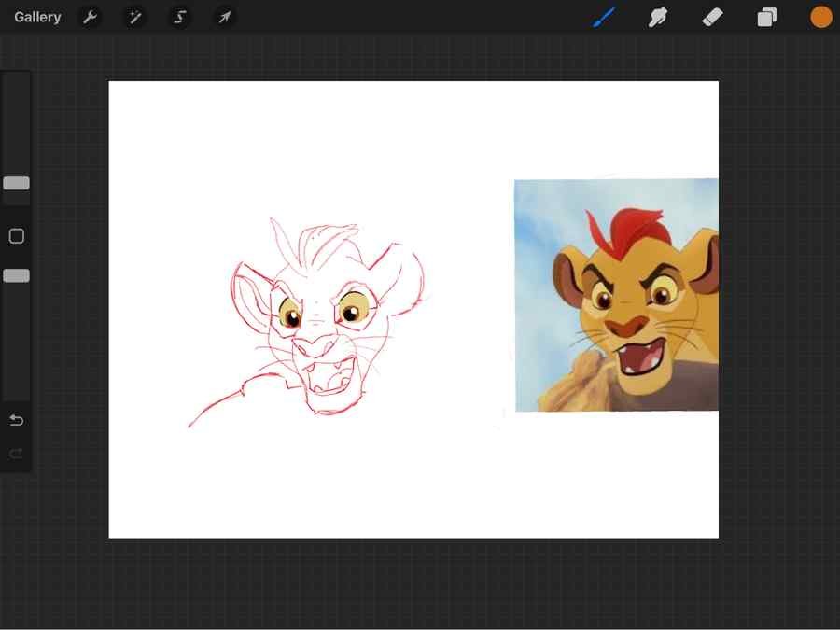Open the orange active color picker
Viewport: 840px width, 630px height.
click(x=820, y=17)
